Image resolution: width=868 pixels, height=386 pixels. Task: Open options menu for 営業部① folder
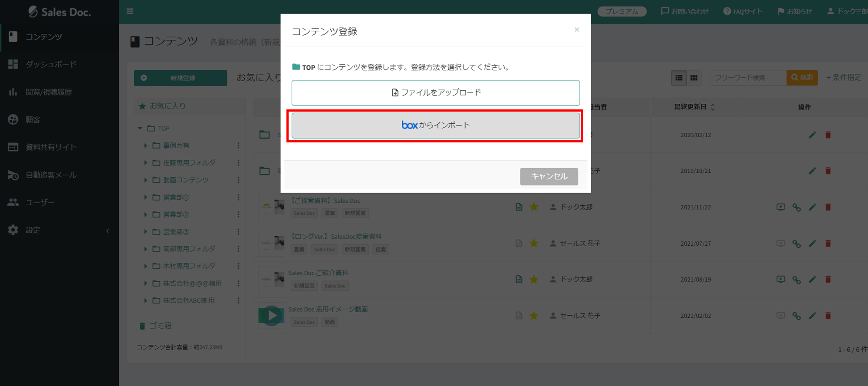pyautogui.click(x=238, y=197)
